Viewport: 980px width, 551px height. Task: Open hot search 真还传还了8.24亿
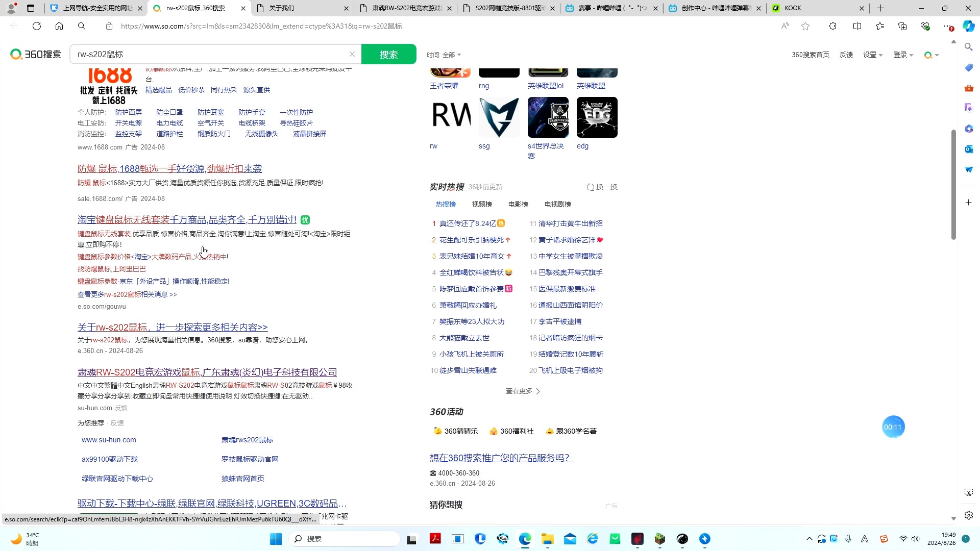coord(468,223)
